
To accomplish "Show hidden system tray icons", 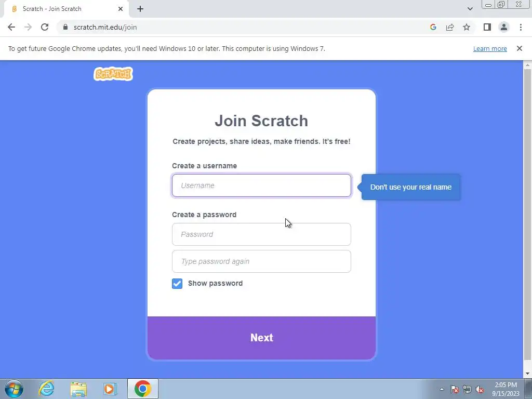I will tap(442, 389).
